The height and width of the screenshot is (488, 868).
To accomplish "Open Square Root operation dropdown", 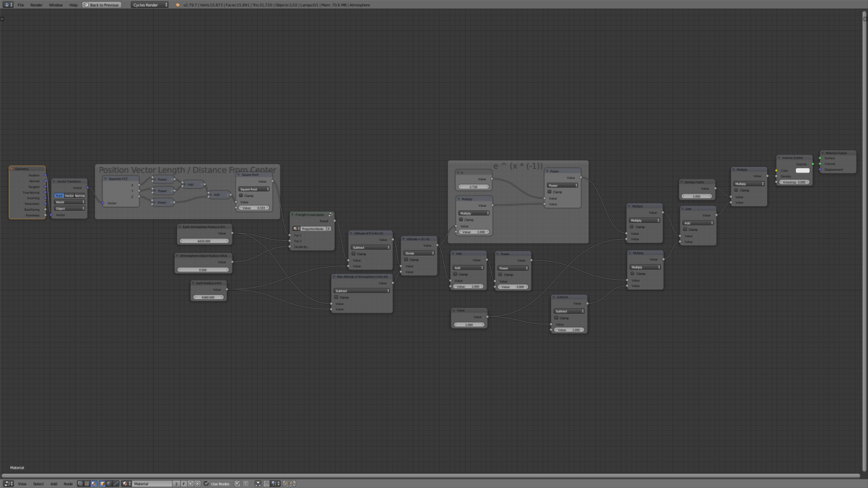I will coord(254,189).
